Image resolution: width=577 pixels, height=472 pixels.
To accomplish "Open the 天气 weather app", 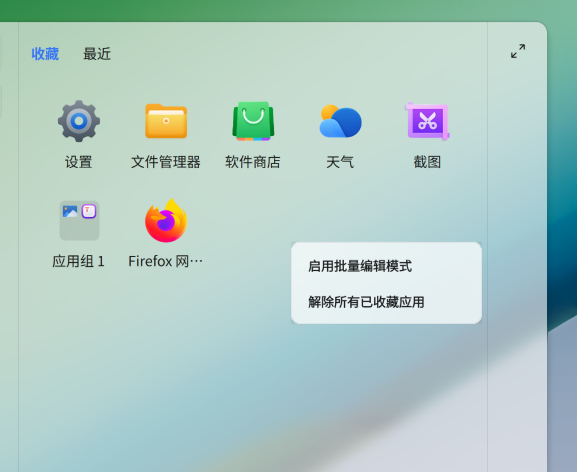I will click(340, 121).
